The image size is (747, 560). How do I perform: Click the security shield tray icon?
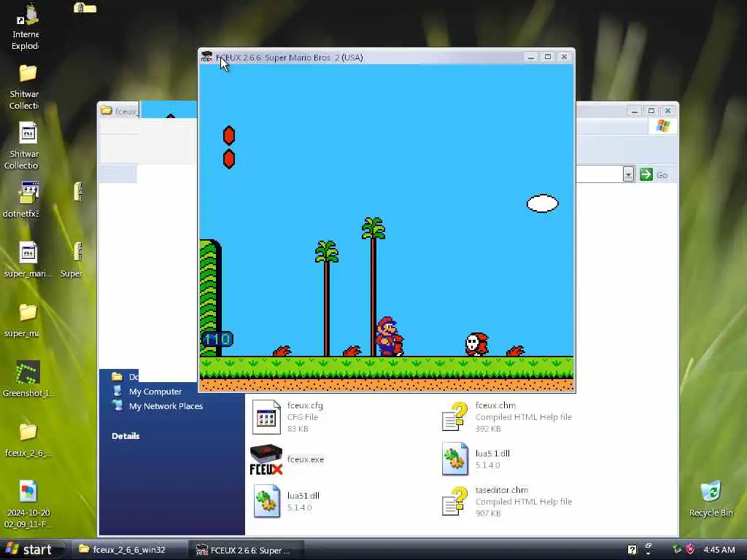[x=690, y=549]
